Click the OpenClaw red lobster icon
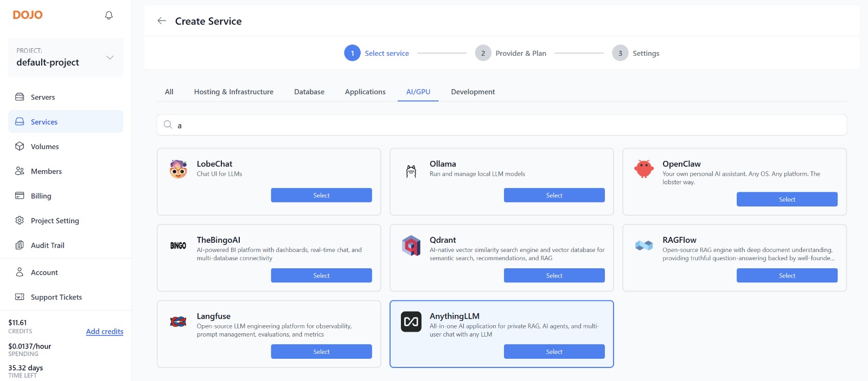The image size is (868, 381). pyautogui.click(x=644, y=169)
